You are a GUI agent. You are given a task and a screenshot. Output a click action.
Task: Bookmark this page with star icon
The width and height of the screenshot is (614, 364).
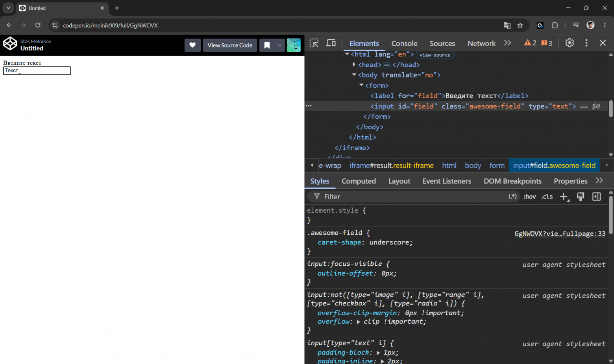520,25
